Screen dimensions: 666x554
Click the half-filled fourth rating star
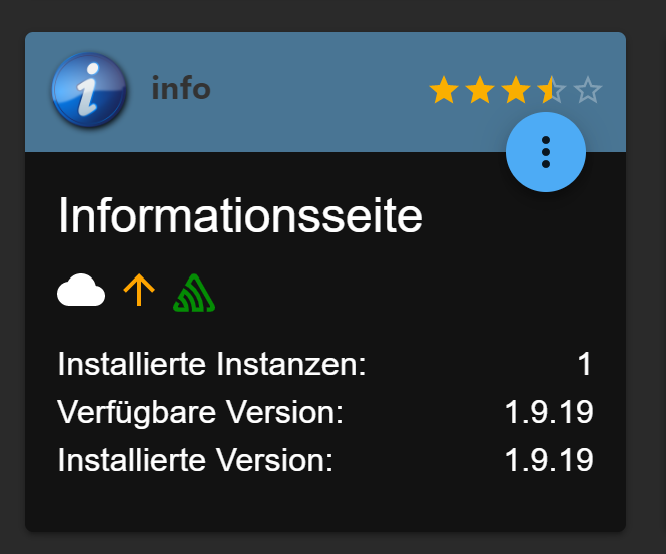(x=551, y=92)
